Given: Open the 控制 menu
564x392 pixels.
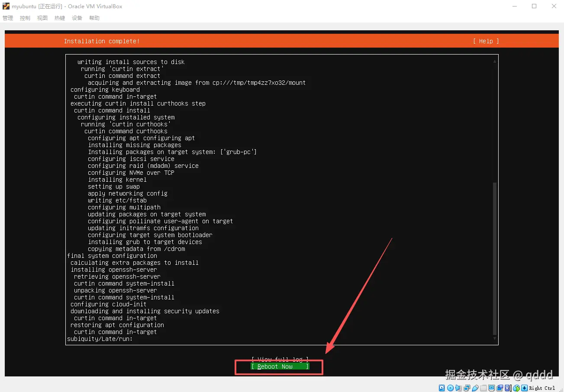Looking at the screenshot, I should (x=25, y=18).
